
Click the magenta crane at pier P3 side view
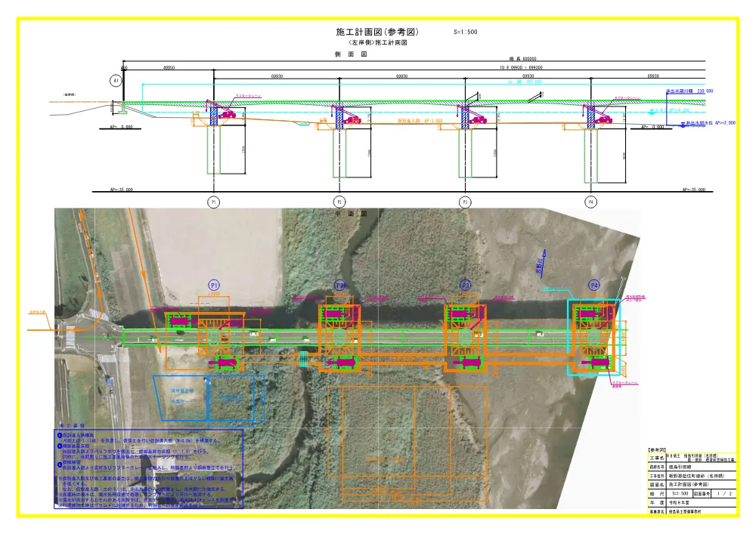click(x=473, y=114)
